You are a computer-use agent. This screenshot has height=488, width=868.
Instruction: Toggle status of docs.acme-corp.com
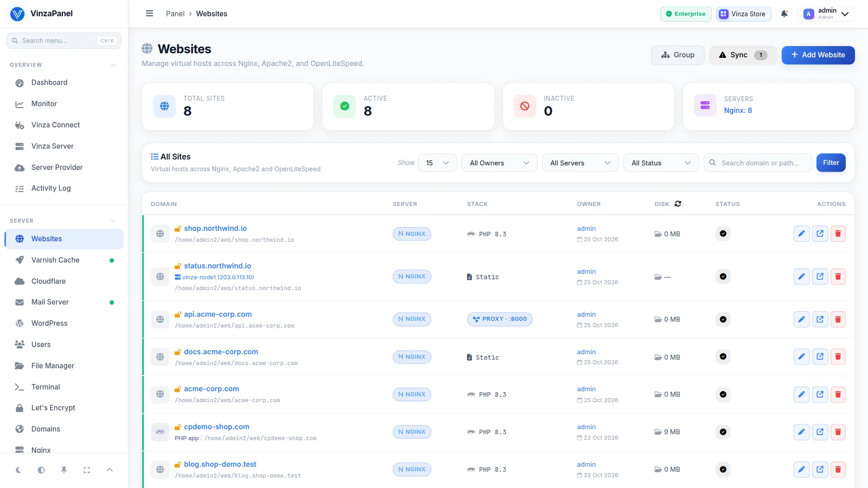723,357
